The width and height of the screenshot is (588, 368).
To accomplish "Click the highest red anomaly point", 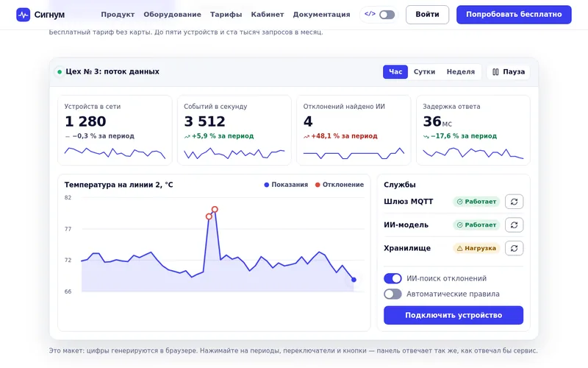I will click(215, 209).
